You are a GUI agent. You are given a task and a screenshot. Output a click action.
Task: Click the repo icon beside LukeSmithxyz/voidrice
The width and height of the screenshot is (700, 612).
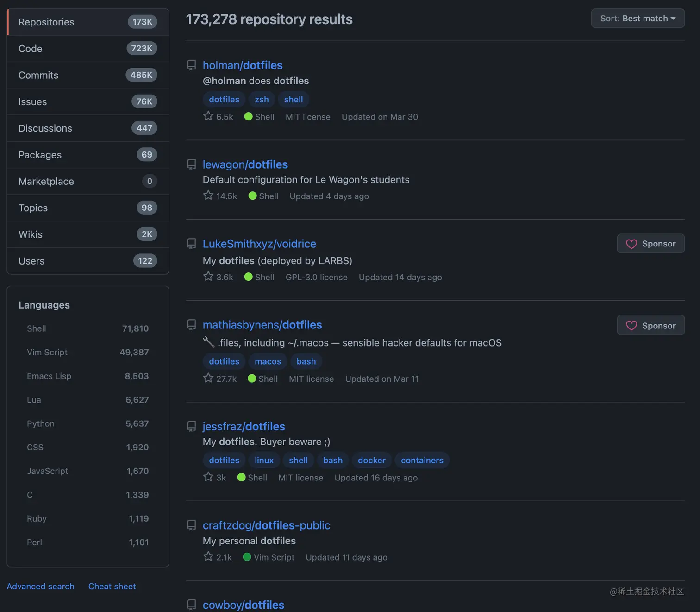191,244
